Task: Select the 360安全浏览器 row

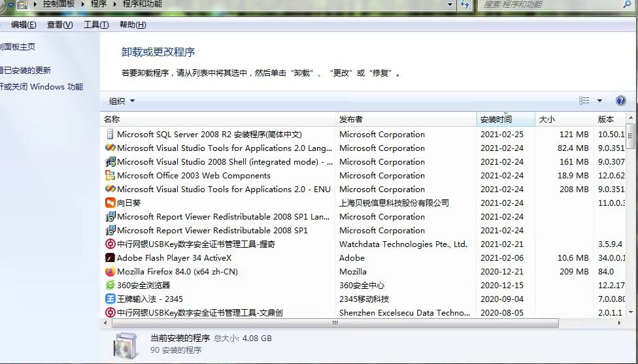Action: 363,285
